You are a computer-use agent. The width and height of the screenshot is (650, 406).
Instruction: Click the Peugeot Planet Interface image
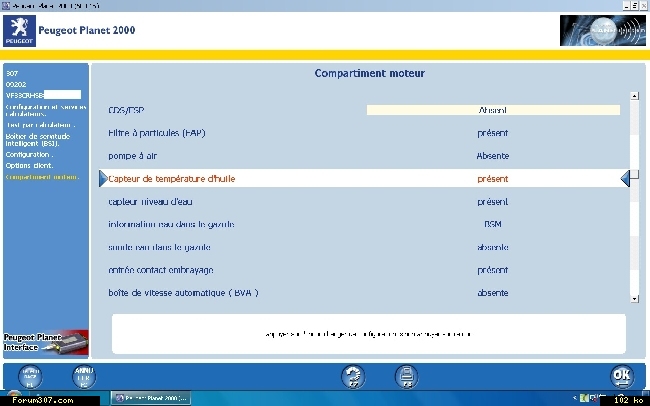click(x=46, y=343)
